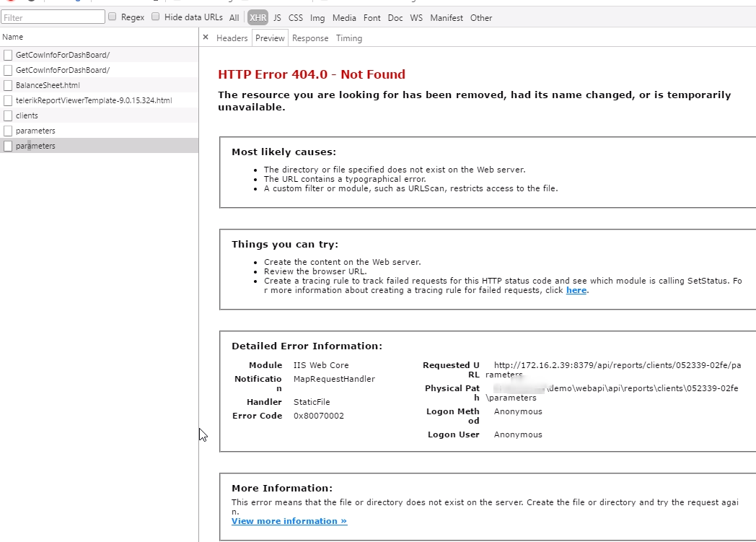The height and width of the screenshot is (542, 756).
Task: Close the request details panel
Action: point(206,38)
